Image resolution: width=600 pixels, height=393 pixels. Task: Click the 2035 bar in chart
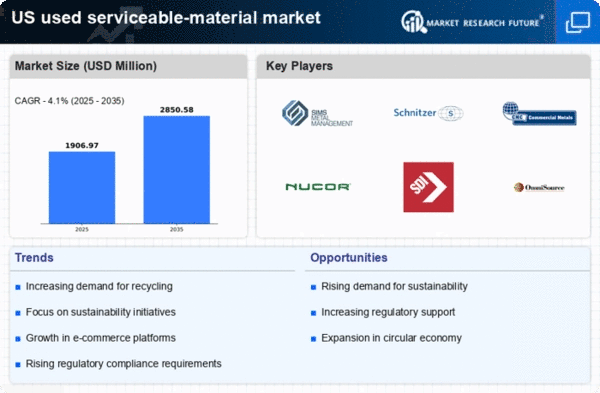177,170
